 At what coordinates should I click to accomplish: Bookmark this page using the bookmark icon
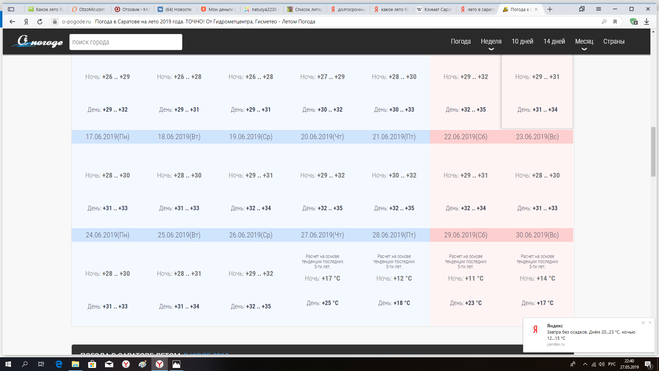[x=615, y=21]
